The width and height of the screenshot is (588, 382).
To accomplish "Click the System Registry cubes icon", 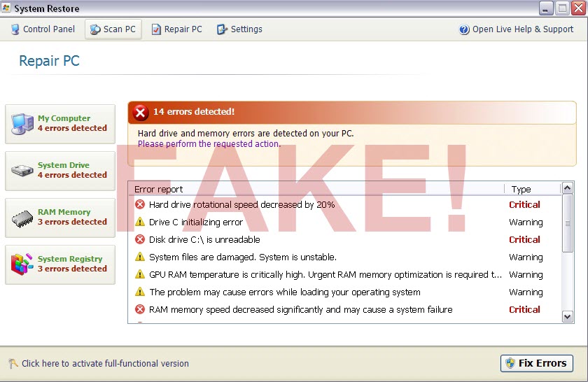I will coord(22,264).
